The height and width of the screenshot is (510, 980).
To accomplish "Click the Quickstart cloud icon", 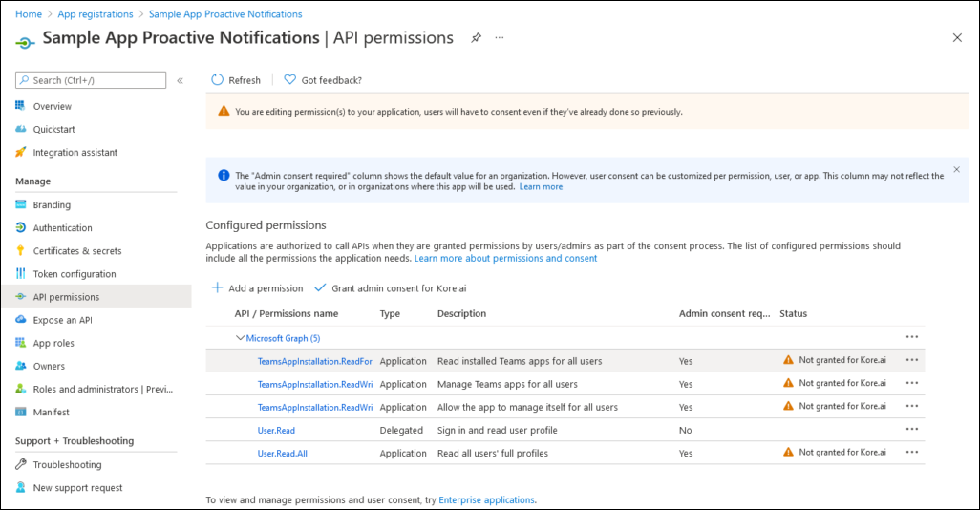I will pyautogui.click(x=21, y=129).
